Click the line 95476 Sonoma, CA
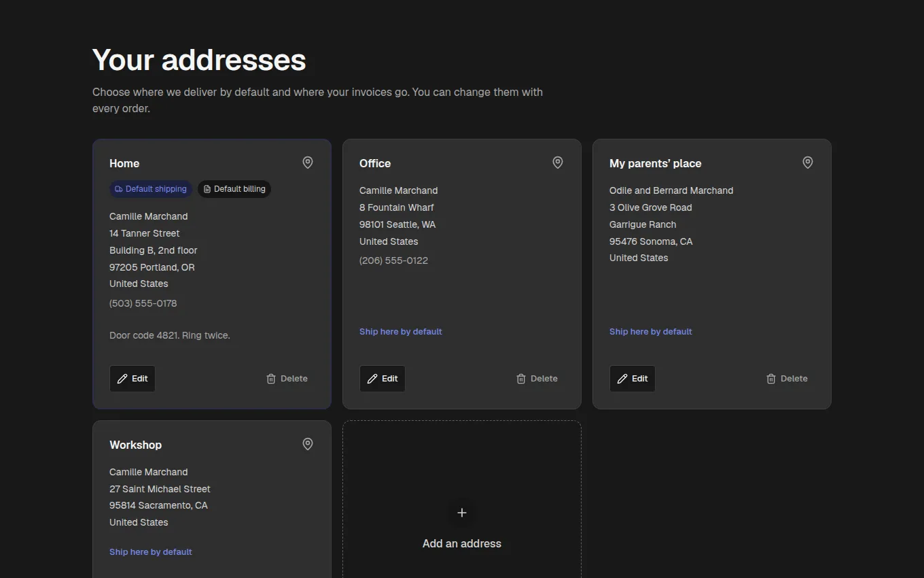924x578 pixels. [651, 241]
